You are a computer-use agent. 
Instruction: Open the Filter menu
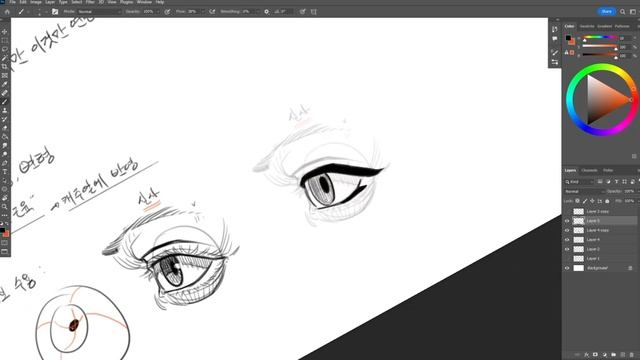pos(90,2)
